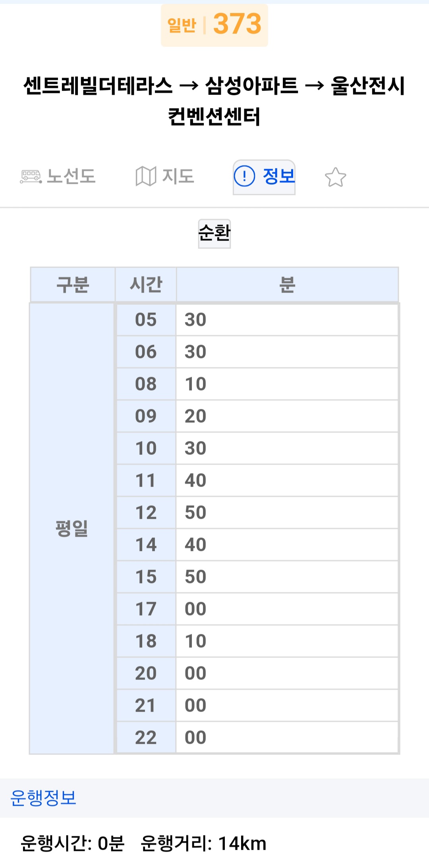Select the 12 hour row

(146, 513)
